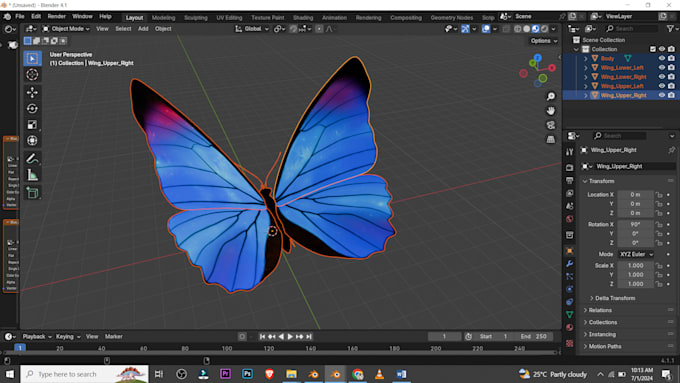
Task: Open the Render properties tab
Action: click(570, 167)
